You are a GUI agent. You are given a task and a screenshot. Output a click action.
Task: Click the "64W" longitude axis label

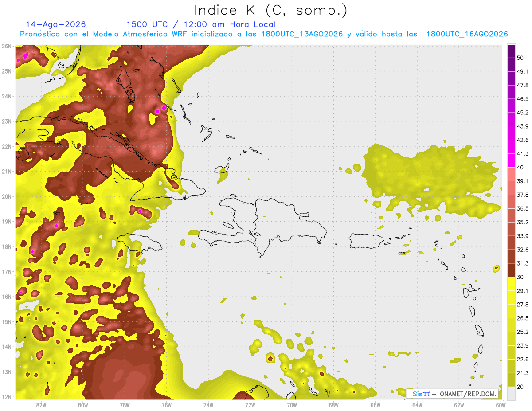(417, 405)
